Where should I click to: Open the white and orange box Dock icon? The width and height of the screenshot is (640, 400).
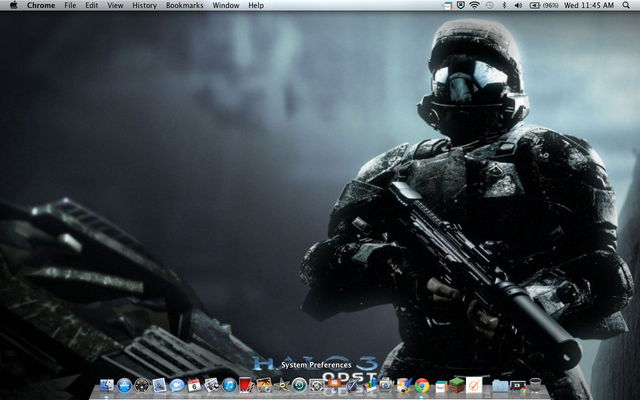[x=440, y=386]
